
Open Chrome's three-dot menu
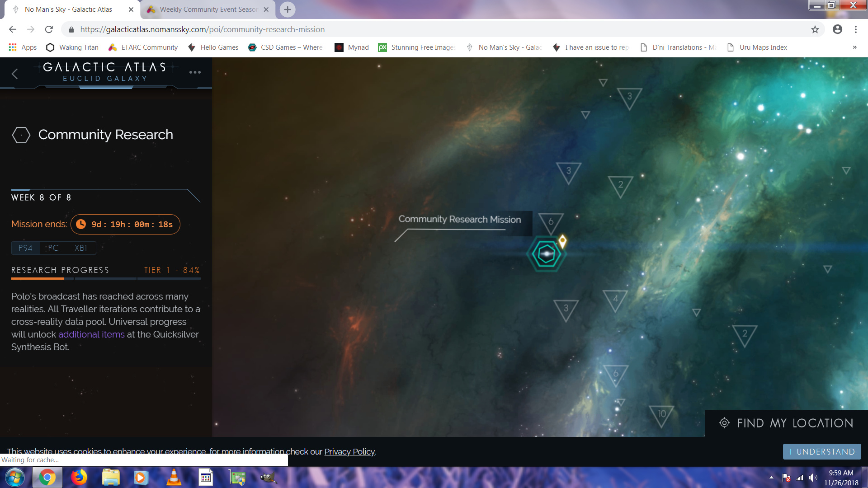tap(856, 29)
